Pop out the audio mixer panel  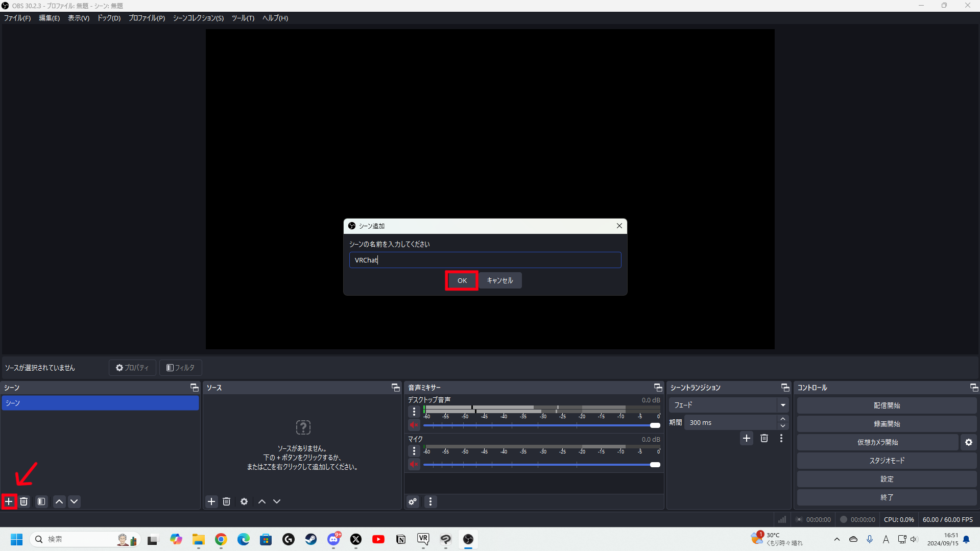pos(658,387)
